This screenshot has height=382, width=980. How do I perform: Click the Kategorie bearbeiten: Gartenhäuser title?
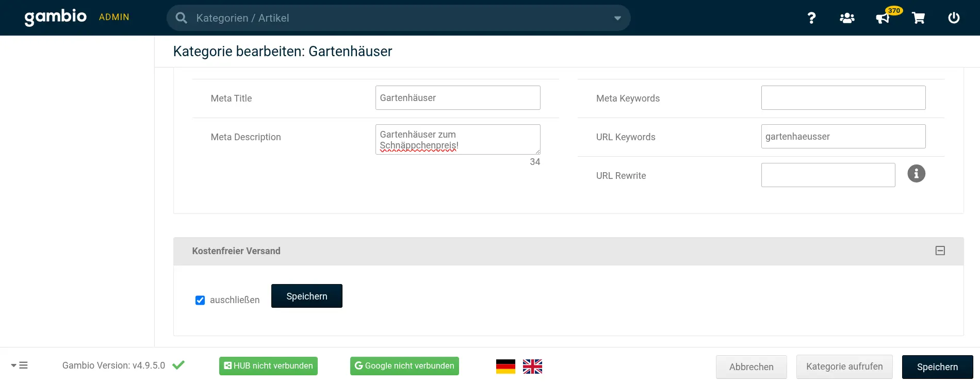coord(283,51)
